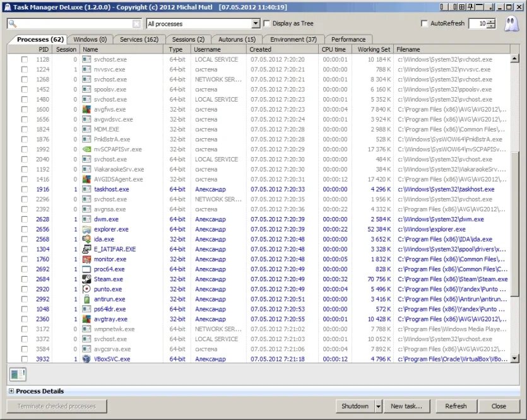Check the box for wmpnetwk.exe

tap(24, 329)
